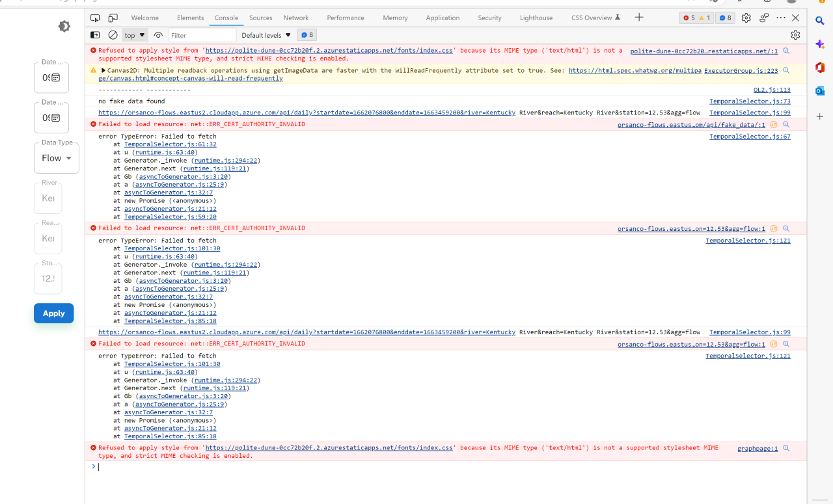Screen dimensions: 833x504
Task: Open the Data Type Flow dropdown
Action: [57, 158]
